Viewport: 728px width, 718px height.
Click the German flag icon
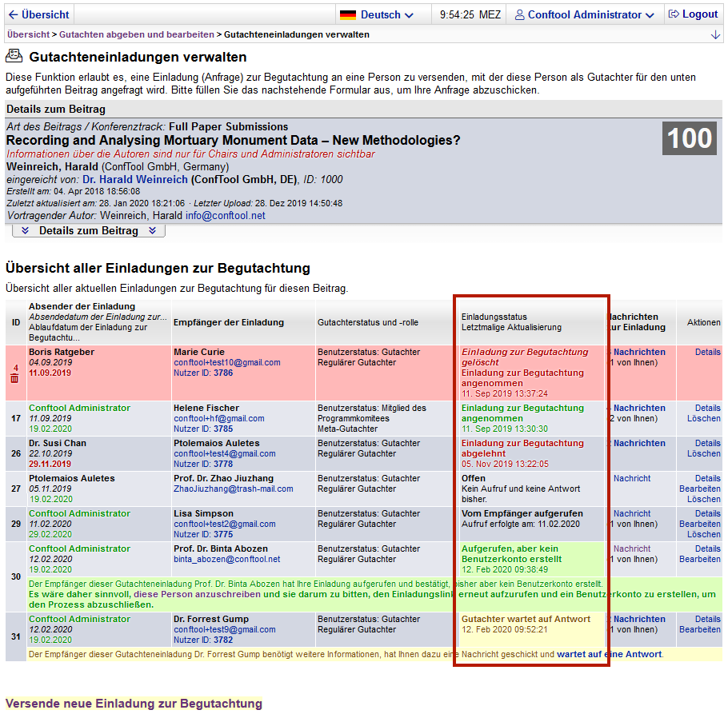(x=348, y=14)
